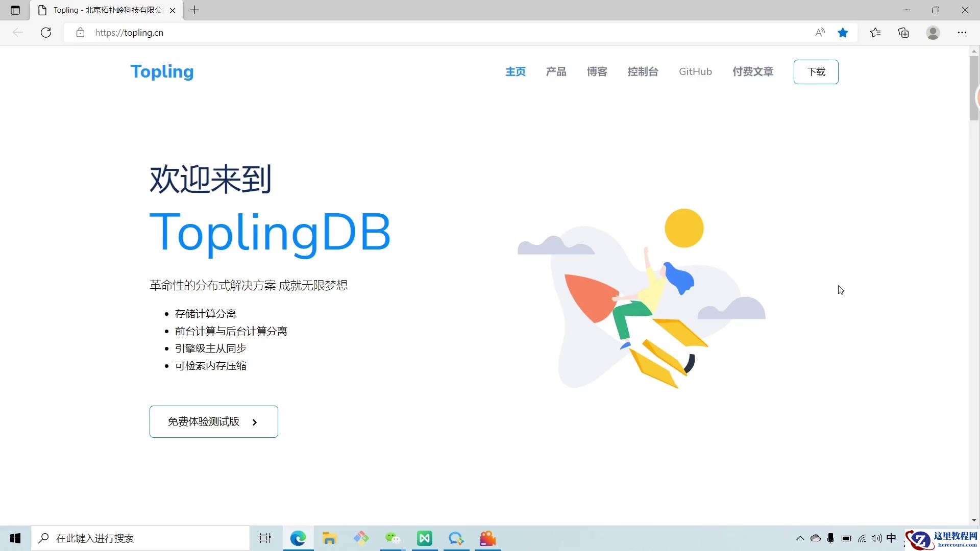
Task: Click the 下载 button
Action: 816,72
